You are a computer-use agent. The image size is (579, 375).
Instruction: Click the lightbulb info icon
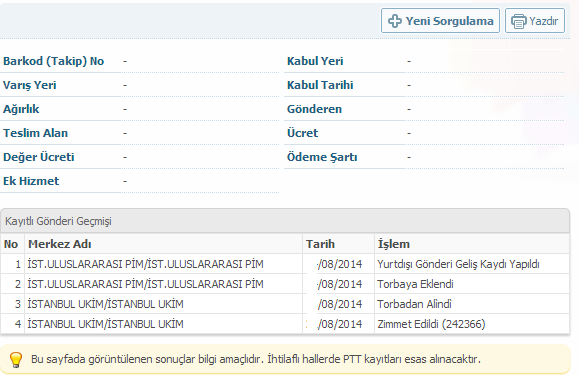pyautogui.click(x=16, y=359)
